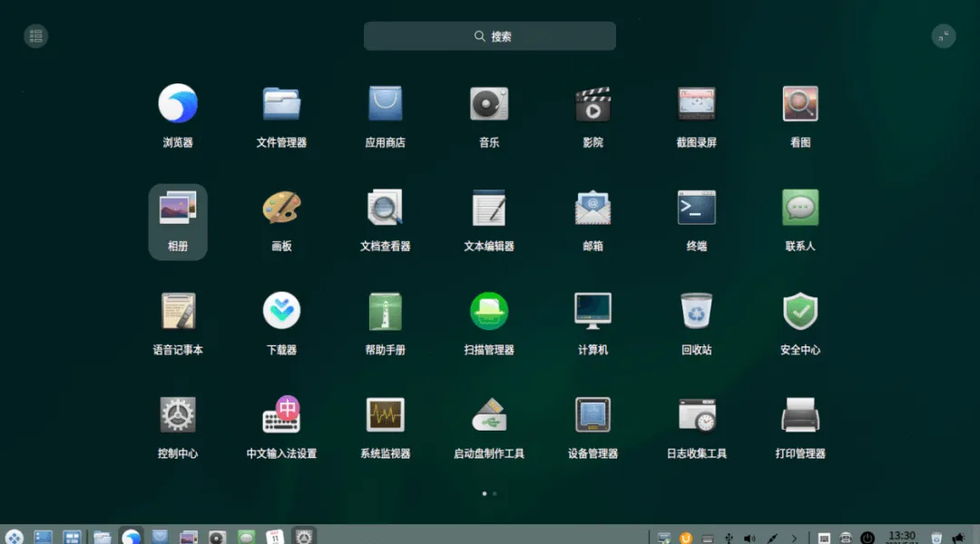Open multitasking view in taskbar
The height and width of the screenshot is (544, 980).
[72, 537]
